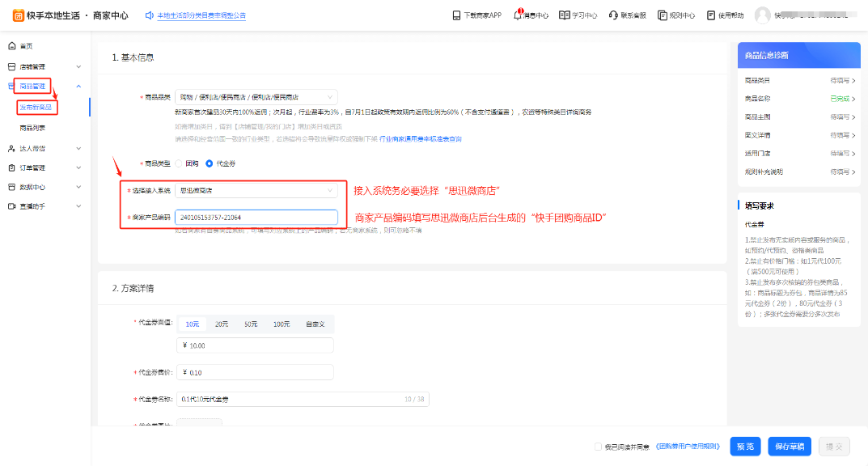Screen dimensions: 868x466
Task: Click the 代金券名称 name input field
Action: (x=303, y=399)
